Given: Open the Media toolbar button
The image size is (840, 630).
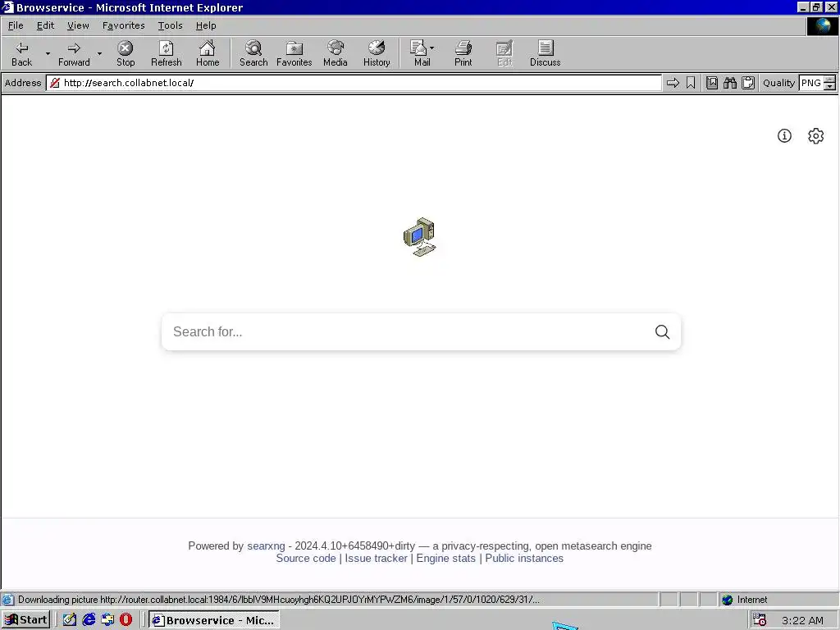Looking at the screenshot, I should click(336, 53).
